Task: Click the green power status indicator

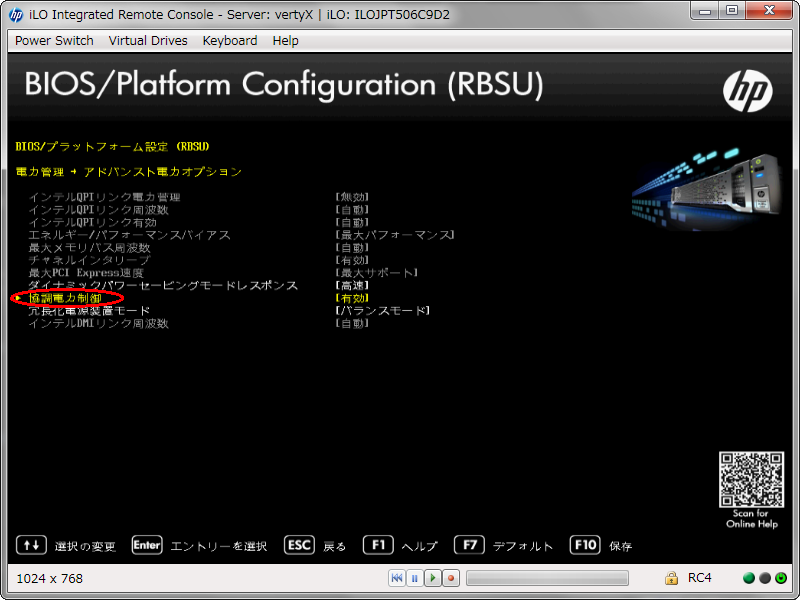Action: point(749,578)
